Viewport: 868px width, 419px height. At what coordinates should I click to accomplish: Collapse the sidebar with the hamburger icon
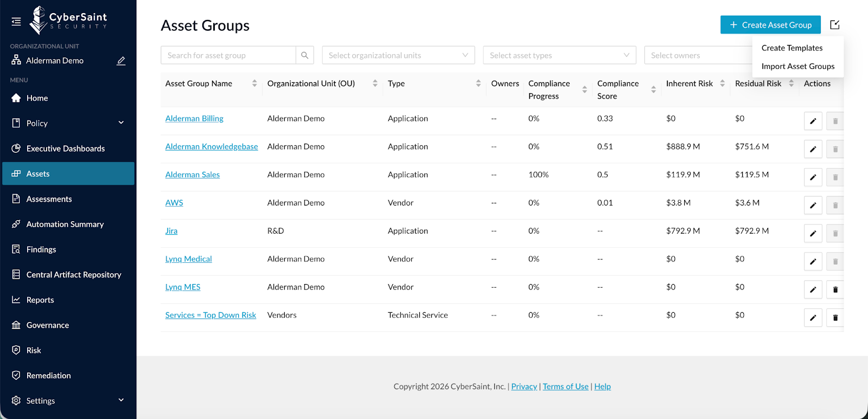16,22
